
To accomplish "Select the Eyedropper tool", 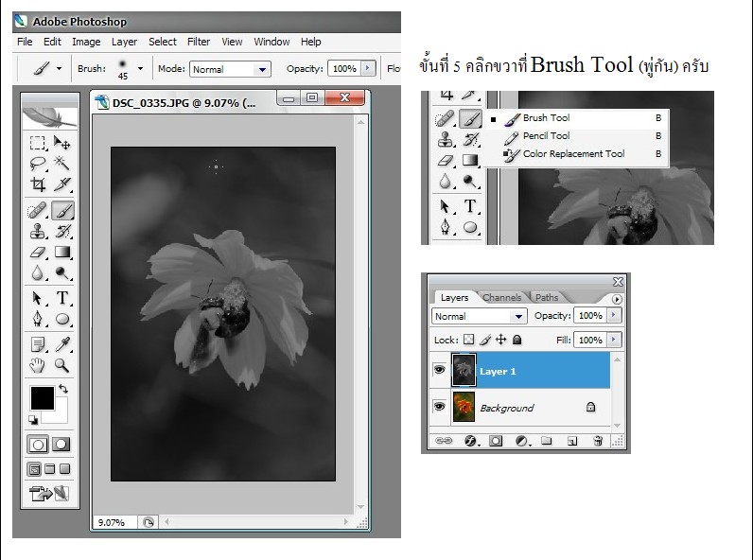I will click(62, 344).
